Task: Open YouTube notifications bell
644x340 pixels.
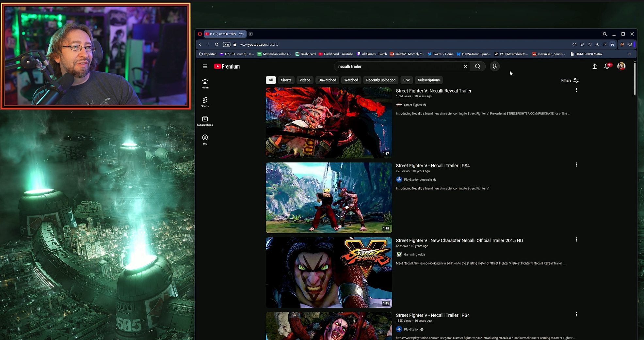Action: pos(607,66)
